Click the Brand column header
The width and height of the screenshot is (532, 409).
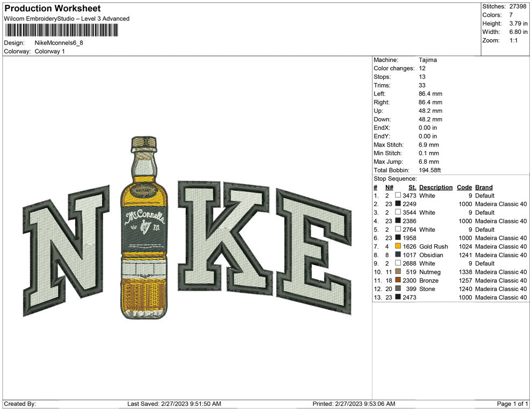click(x=484, y=187)
